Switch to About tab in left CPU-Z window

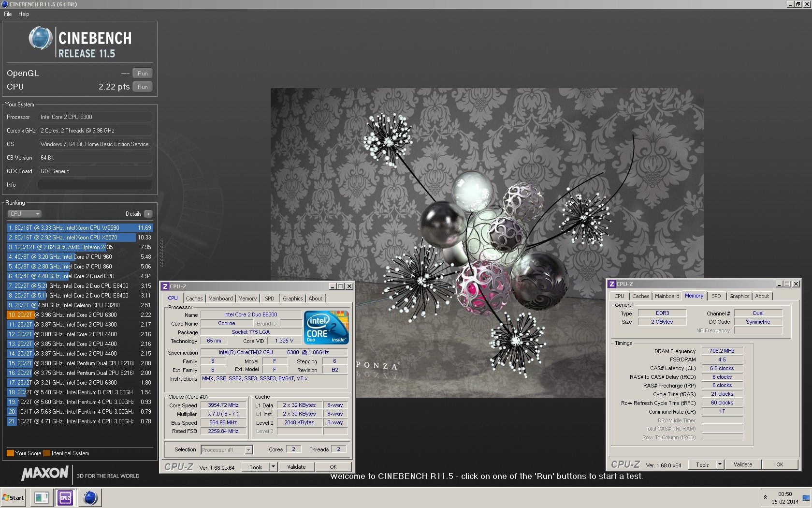[x=316, y=299]
